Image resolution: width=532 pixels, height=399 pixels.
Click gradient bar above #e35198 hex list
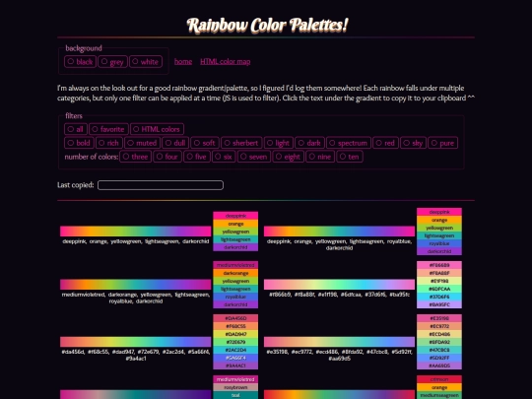click(x=339, y=342)
